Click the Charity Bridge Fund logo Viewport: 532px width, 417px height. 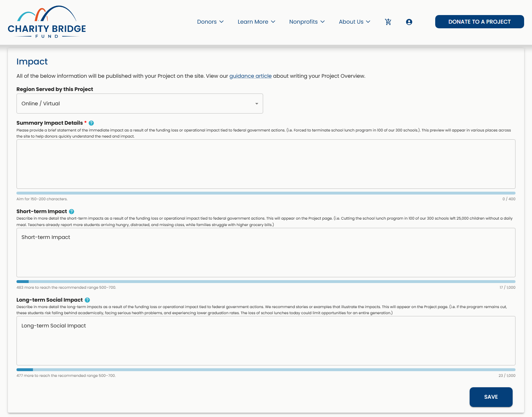(47, 22)
